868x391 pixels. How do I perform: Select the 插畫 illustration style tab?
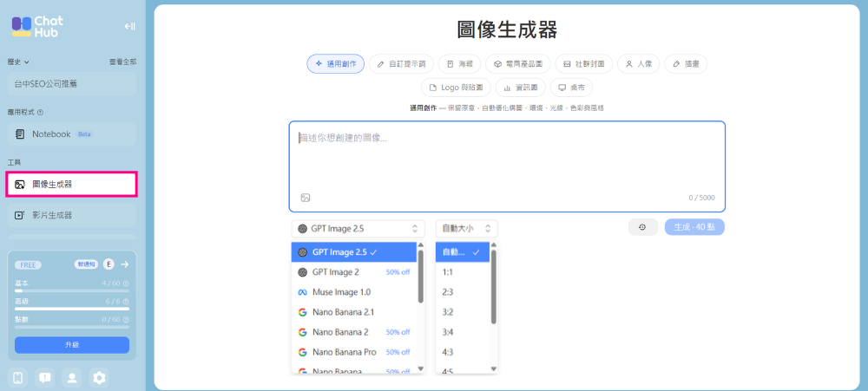686,63
